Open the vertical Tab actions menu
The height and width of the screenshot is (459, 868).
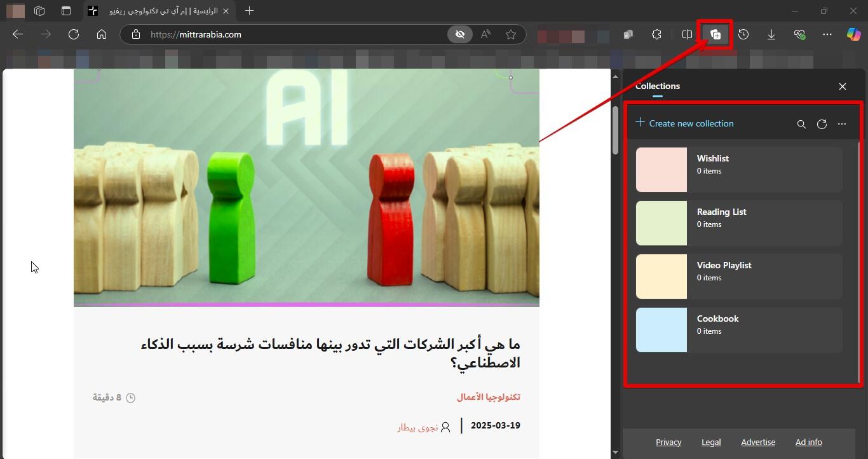pos(66,11)
